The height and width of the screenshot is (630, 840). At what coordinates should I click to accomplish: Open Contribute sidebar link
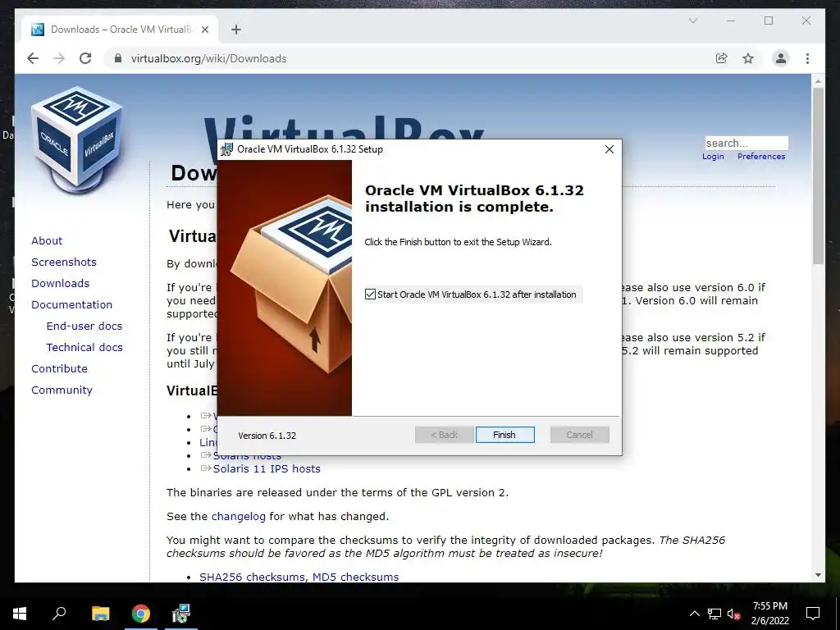[x=59, y=368]
